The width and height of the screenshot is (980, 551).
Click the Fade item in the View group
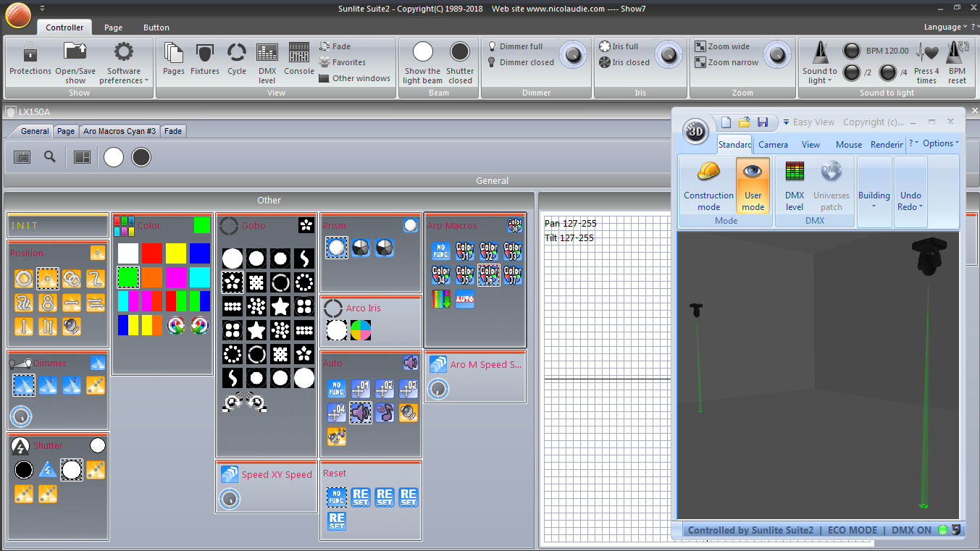tap(335, 46)
